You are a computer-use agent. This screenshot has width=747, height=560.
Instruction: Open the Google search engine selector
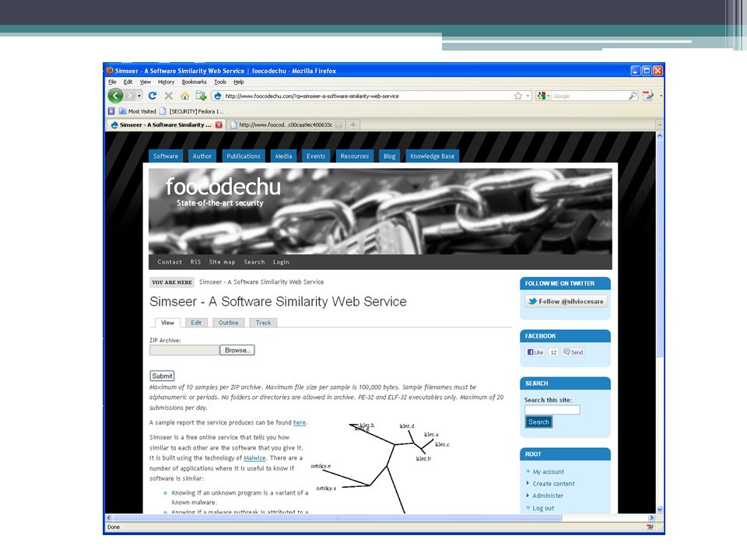(x=543, y=96)
